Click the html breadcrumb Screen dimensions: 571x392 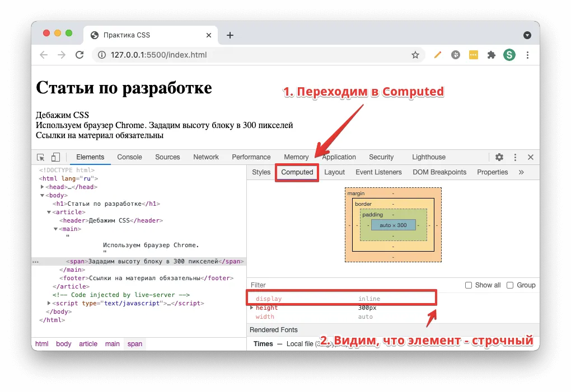point(41,344)
